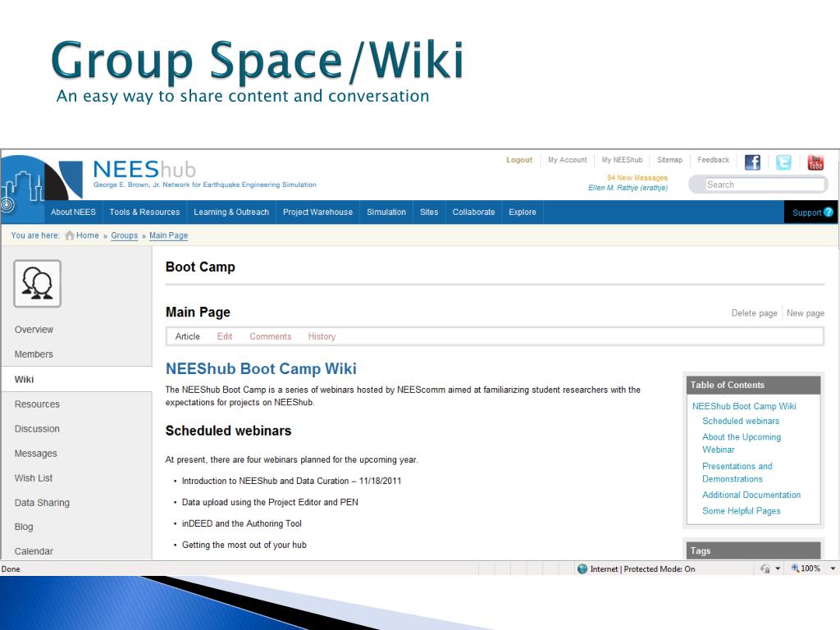Click the 'Getting the most out of your hub' bullet

244,545
